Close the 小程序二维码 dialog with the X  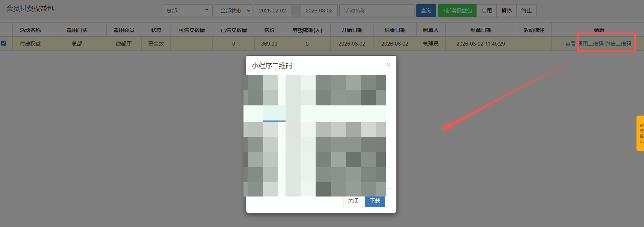388,65
